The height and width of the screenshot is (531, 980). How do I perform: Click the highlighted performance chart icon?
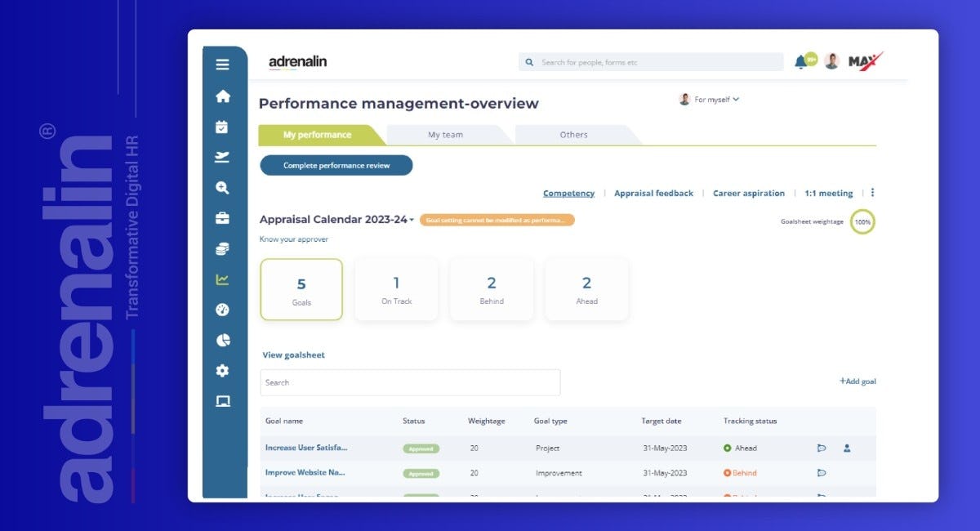pos(222,279)
